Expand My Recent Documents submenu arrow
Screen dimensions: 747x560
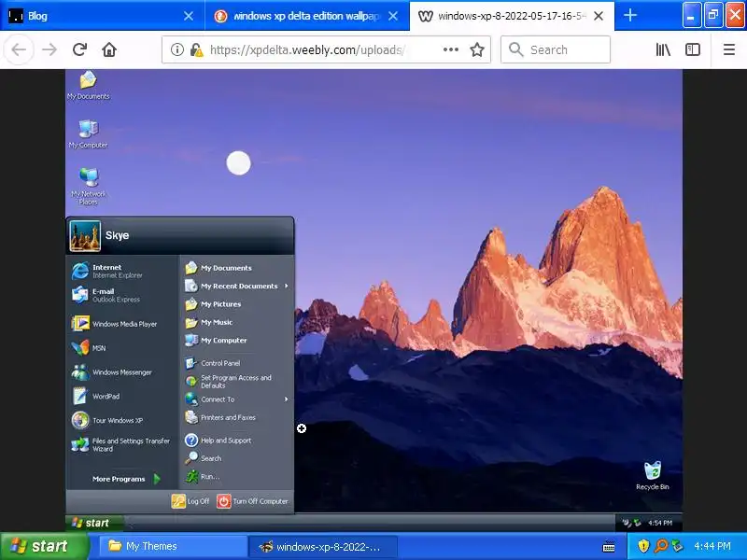[287, 286]
